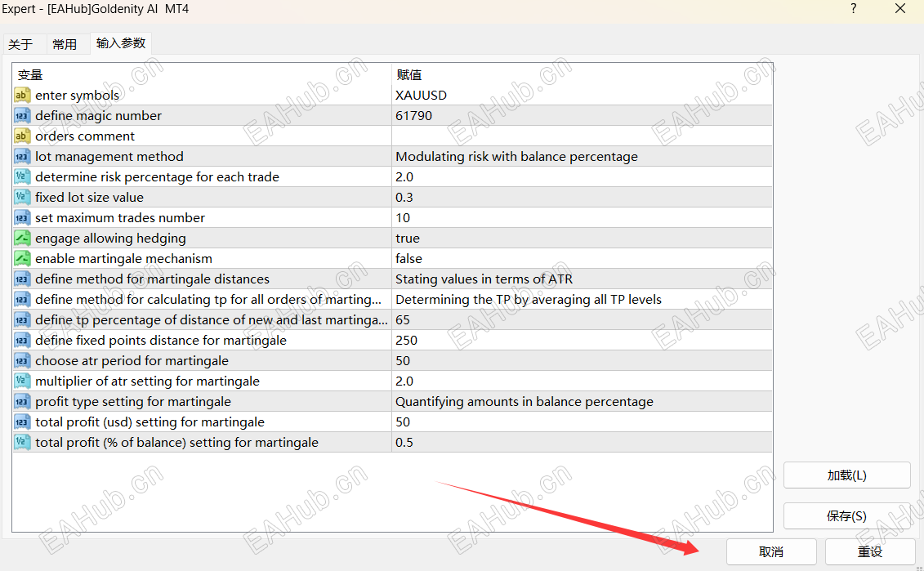Click double icon beside fixed lot size value
Screen dimensions: 924x571
(x=22, y=198)
